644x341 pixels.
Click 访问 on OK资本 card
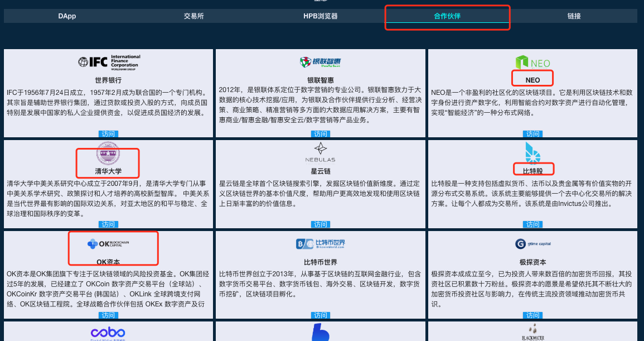point(108,315)
